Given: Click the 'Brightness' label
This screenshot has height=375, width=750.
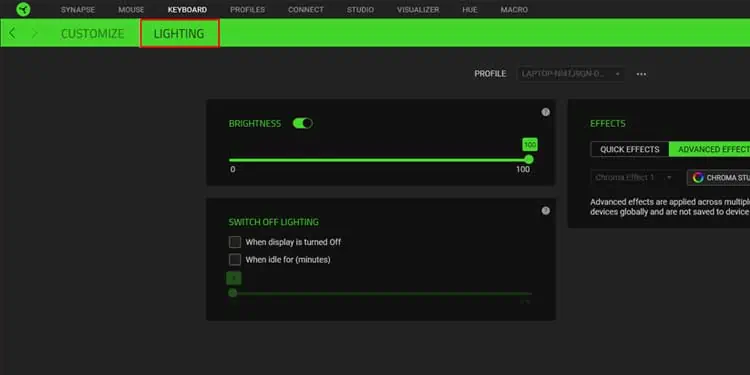Looking at the screenshot, I should coord(255,123).
